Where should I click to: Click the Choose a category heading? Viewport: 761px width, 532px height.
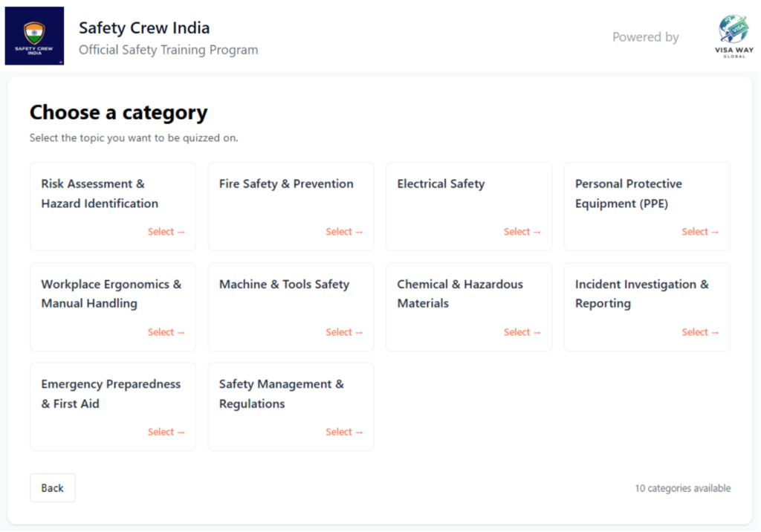(x=118, y=113)
